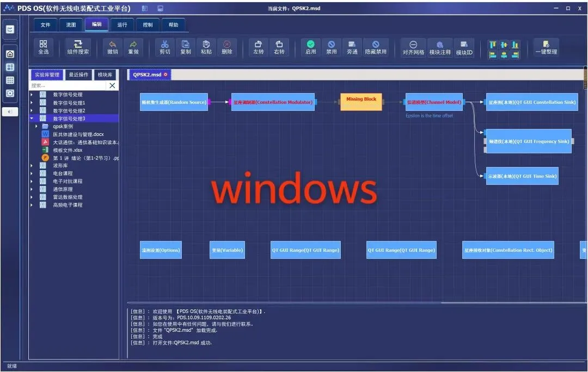Select 医共体建设与管理.docx file
Viewport: 588px width, 372px height.
(x=78, y=134)
